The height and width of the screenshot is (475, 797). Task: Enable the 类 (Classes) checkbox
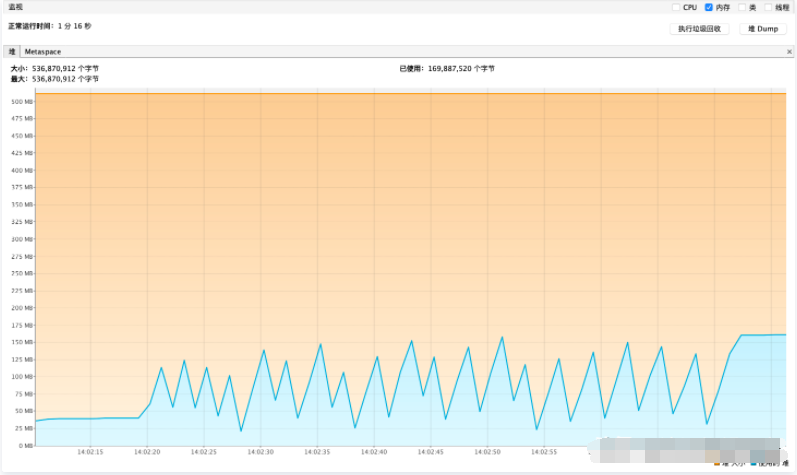pos(742,7)
